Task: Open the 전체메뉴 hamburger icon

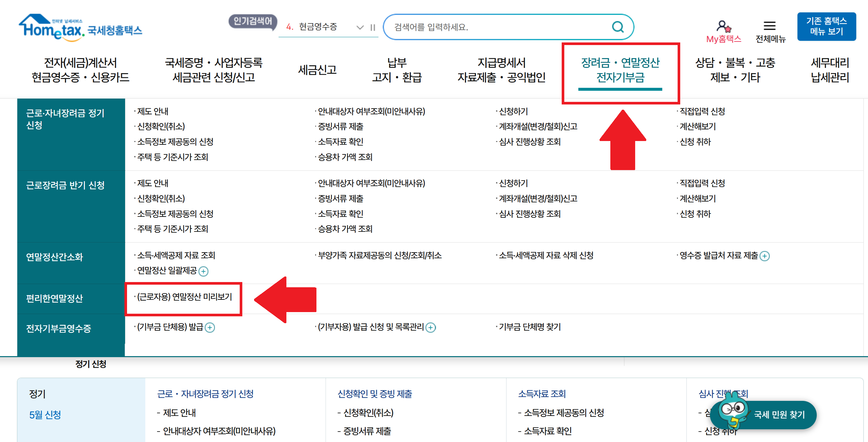Action: (770, 25)
